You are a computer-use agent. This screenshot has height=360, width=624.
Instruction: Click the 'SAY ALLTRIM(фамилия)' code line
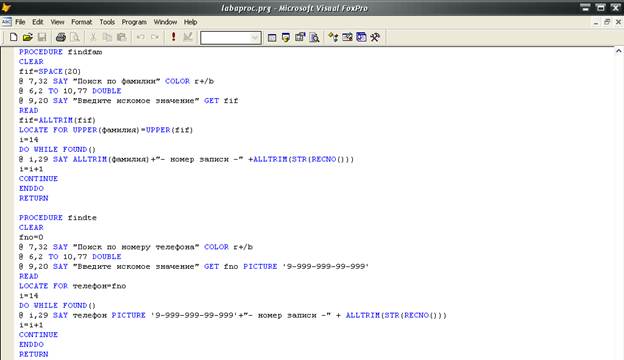(186, 159)
